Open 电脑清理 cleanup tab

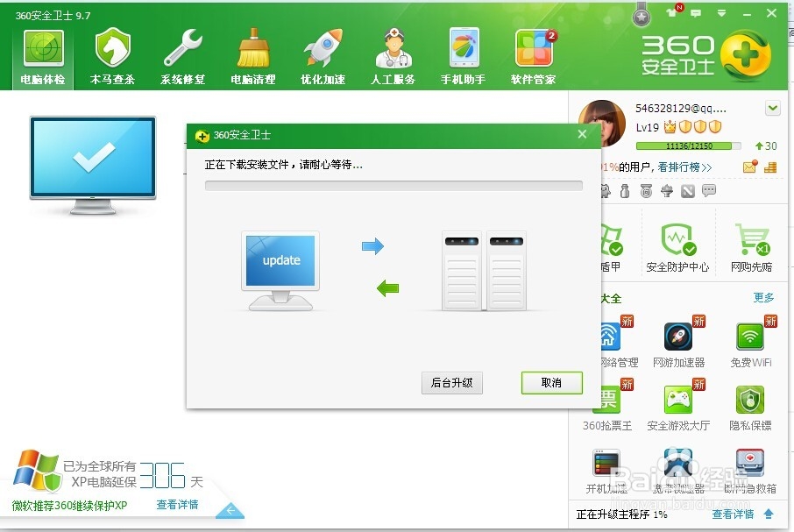pos(252,57)
